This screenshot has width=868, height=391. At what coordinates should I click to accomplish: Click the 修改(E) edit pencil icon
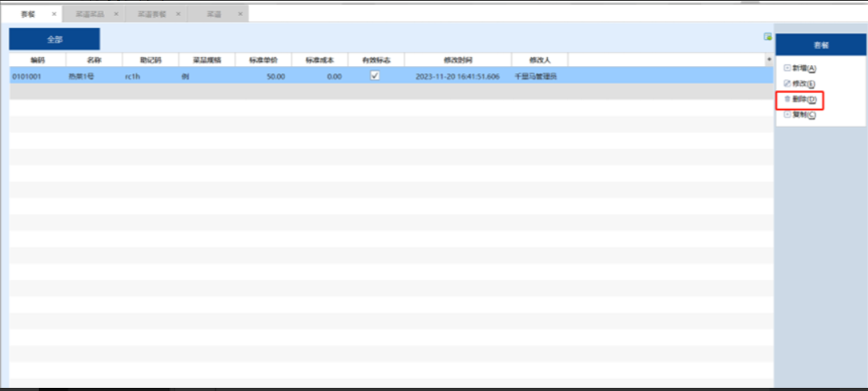787,84
